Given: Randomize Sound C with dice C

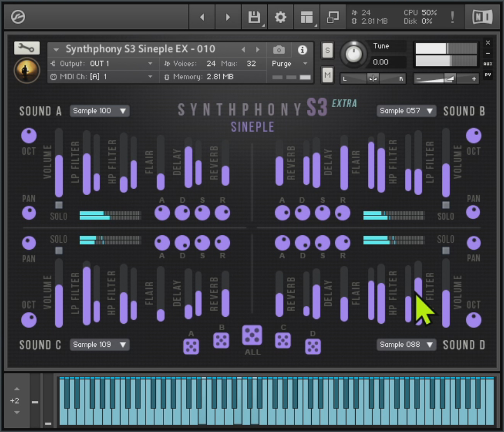Looking at the screenshot, I should tap(283, 341).
